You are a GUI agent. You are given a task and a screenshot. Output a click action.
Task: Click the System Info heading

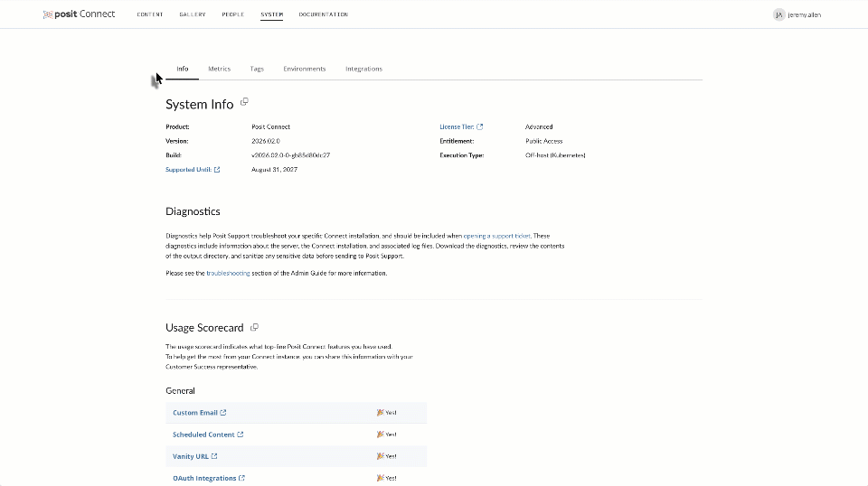point(199,105)
